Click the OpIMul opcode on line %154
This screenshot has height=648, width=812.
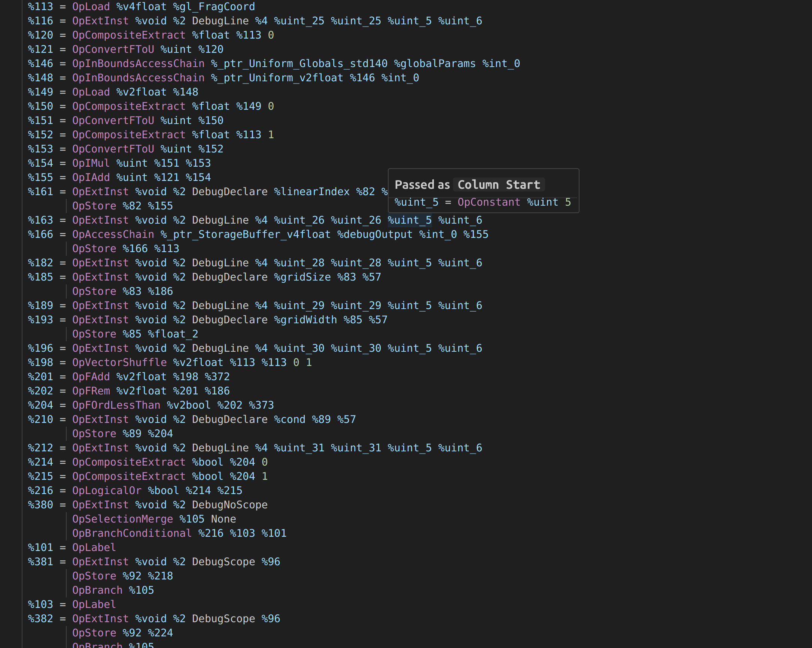tap(91, 163)
